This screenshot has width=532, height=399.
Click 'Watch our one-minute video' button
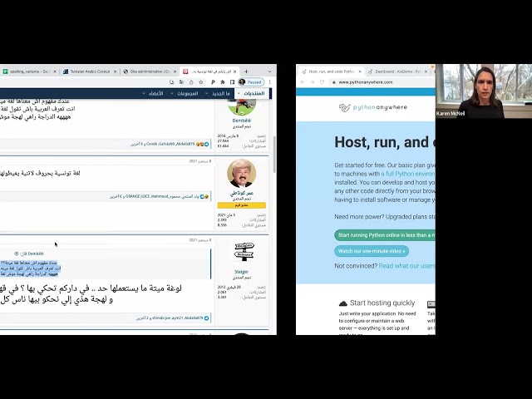pos(372,251)
